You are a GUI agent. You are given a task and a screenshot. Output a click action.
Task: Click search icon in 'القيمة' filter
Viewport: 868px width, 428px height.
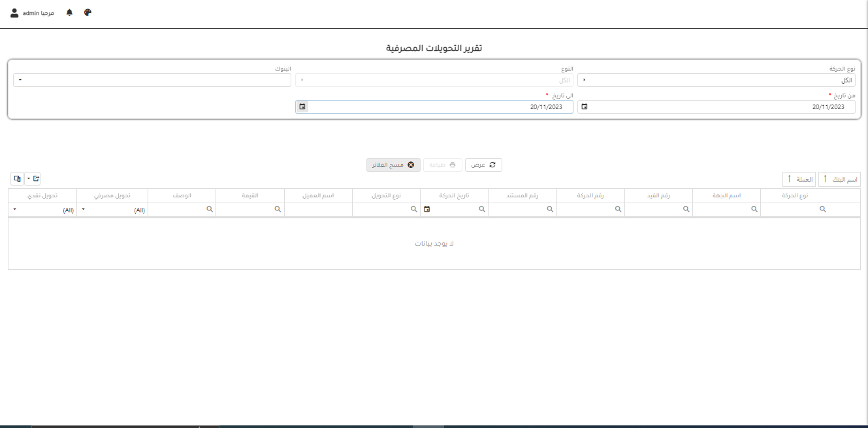click(278, 209)
